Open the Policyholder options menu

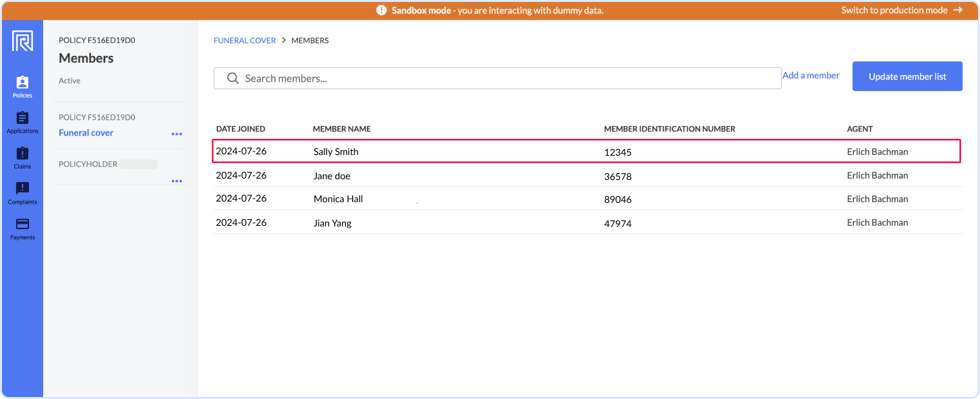pos(177,181)
